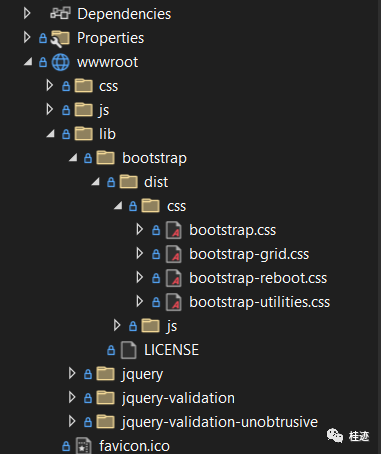Click the favicon.ico file icon
Image resolution: width=381 pixels, height=454 pixels.
83,445
